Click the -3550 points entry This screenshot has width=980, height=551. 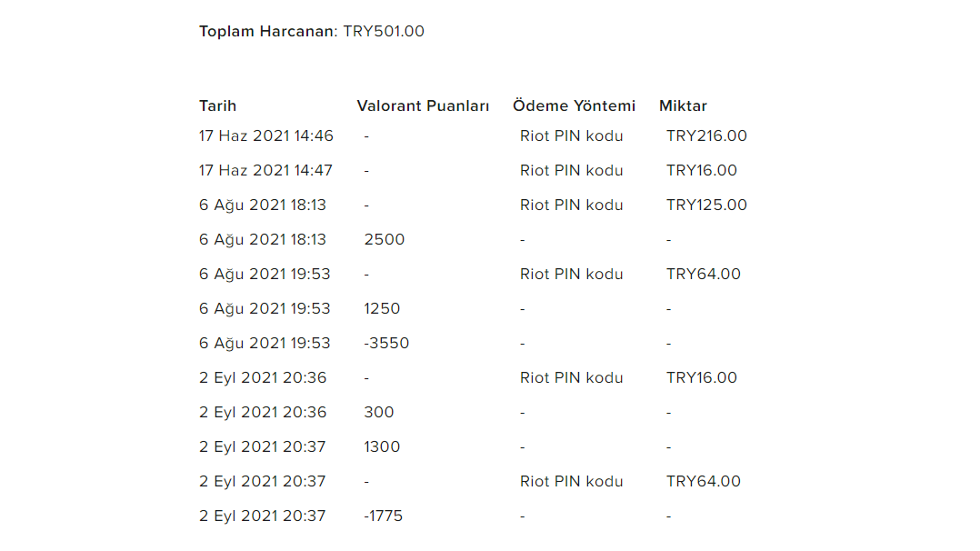(x=386, y=344)
